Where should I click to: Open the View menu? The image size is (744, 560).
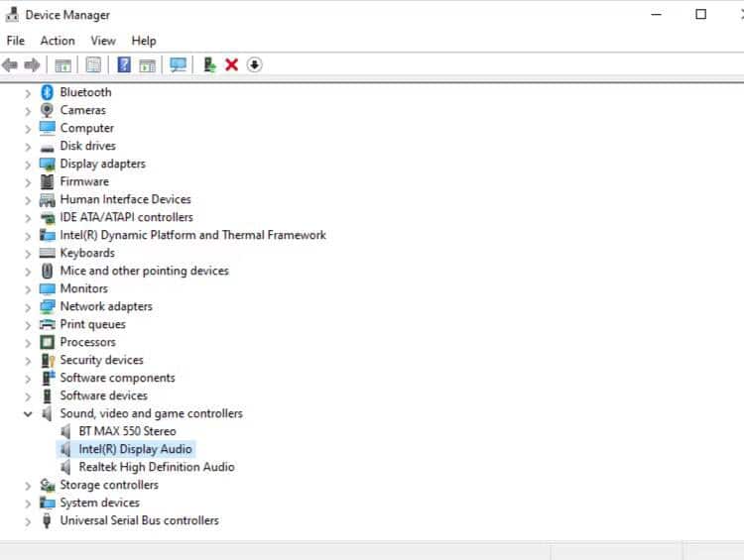click(103, 41)
